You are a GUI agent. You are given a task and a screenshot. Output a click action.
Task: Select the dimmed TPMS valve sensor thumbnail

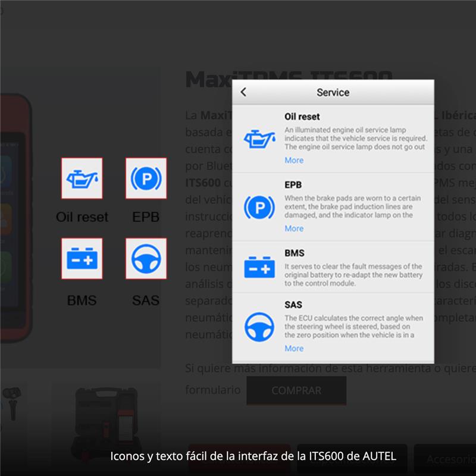[12, 404]
